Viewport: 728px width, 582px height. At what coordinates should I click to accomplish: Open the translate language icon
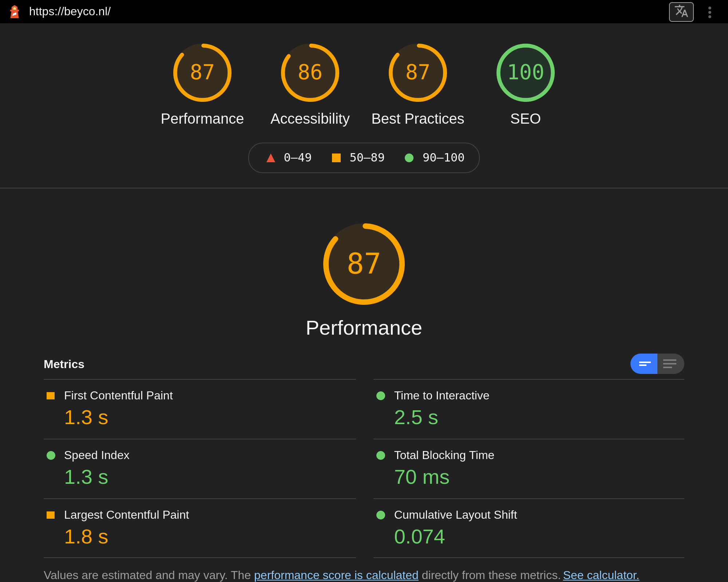coord(681,12)
